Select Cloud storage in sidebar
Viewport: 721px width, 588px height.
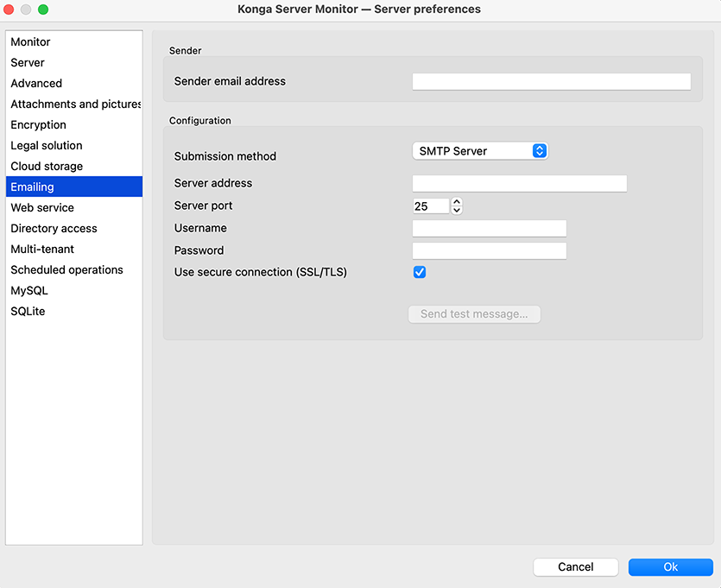tap(47, 167)
